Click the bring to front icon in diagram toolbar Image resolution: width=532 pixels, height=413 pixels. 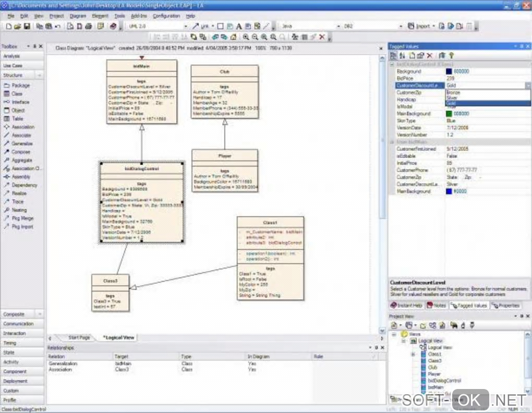[194, 37]
